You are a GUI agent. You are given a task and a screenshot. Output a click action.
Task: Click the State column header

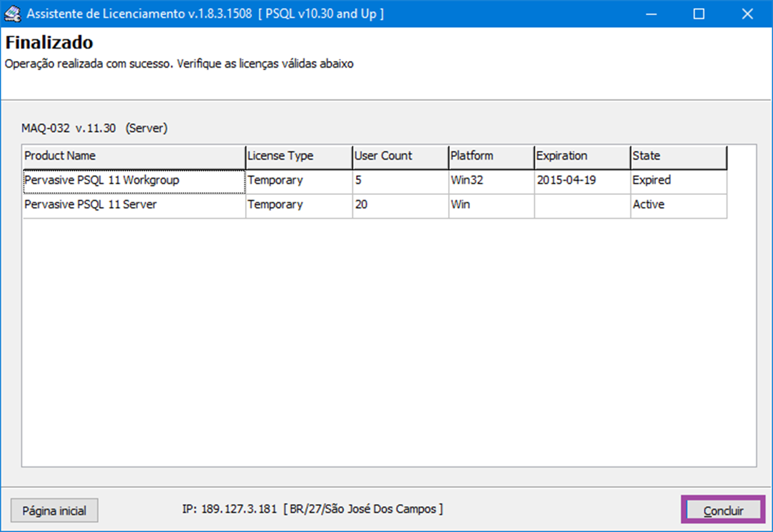click(x=679, y=157)
